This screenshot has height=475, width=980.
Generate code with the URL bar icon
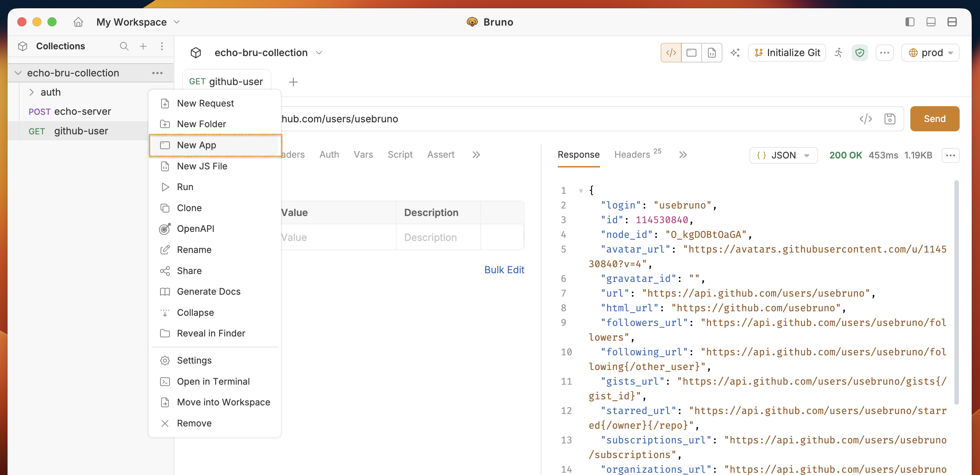(866, 119)
